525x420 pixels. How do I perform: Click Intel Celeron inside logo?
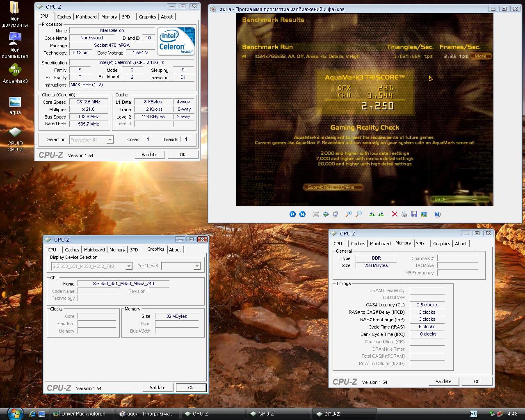point(176,41)
